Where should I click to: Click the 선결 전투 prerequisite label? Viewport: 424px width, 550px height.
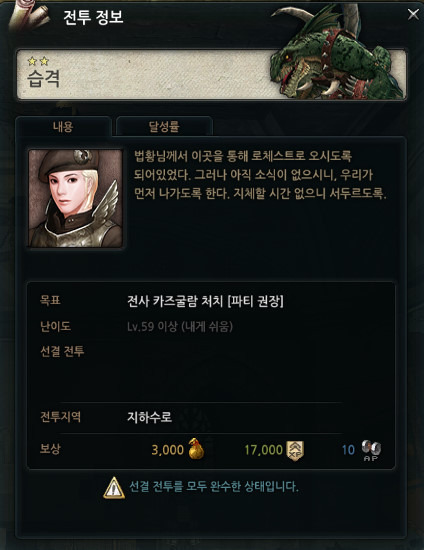62,351
